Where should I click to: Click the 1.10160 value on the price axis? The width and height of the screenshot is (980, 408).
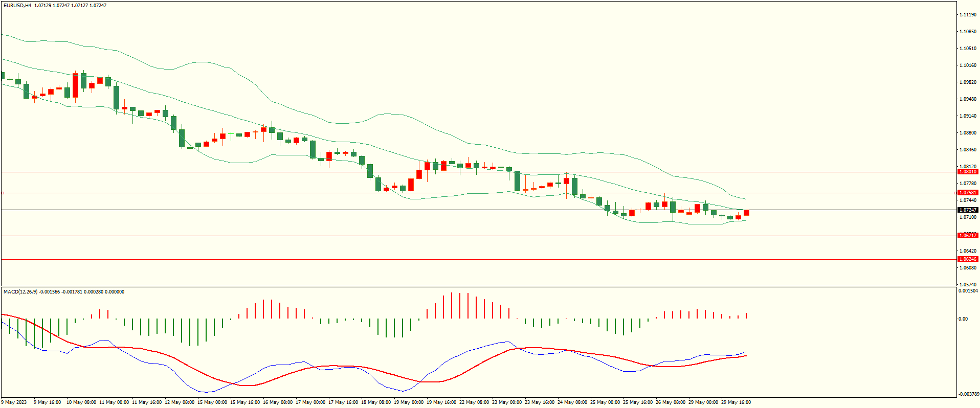click(x=968, y=65)
